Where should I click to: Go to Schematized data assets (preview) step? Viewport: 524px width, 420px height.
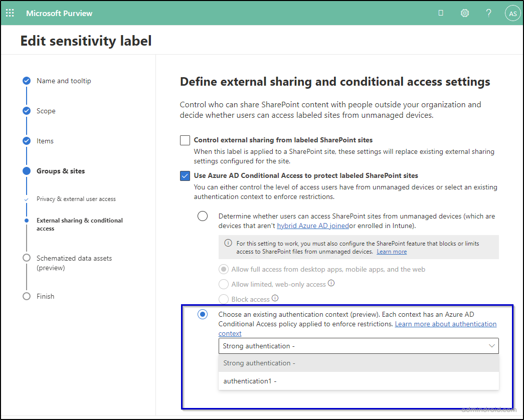pos(74,263)
